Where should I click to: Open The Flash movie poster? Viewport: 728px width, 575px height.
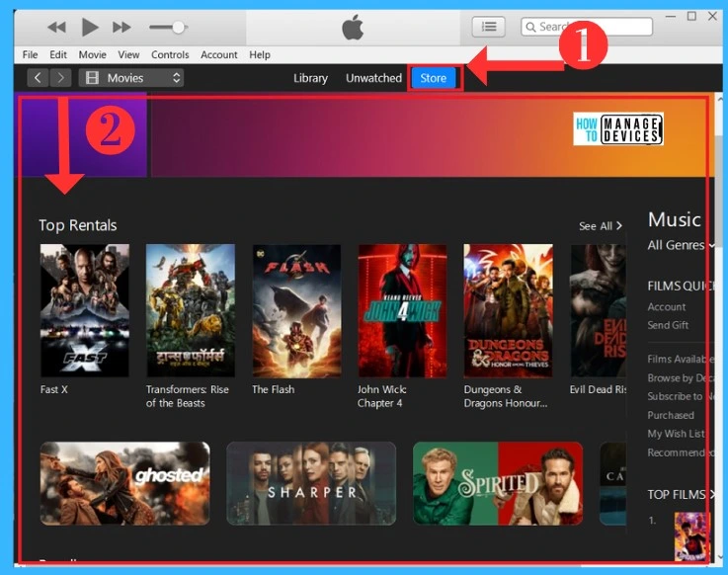click(x=296, y=310)
